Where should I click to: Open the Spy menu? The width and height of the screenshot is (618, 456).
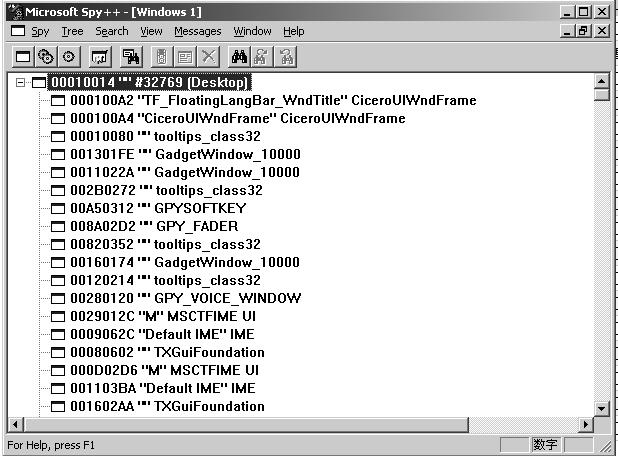tap(40, 31)
